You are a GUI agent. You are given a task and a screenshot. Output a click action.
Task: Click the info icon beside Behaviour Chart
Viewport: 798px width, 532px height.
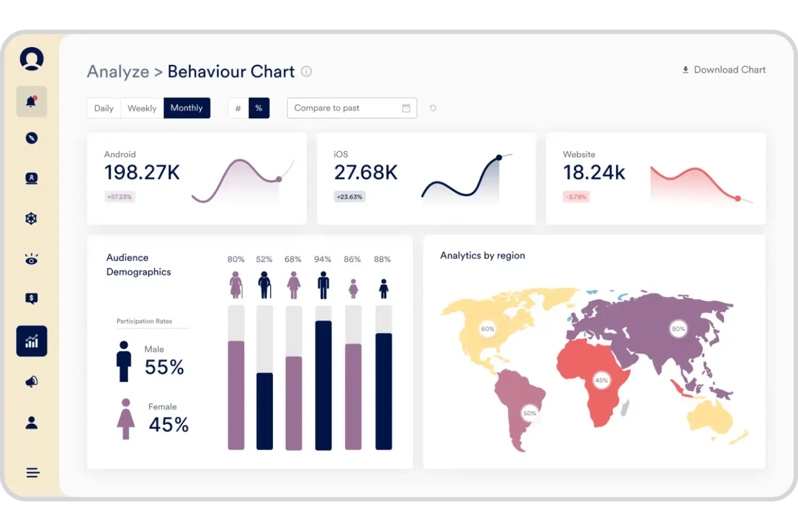point(306,71)
